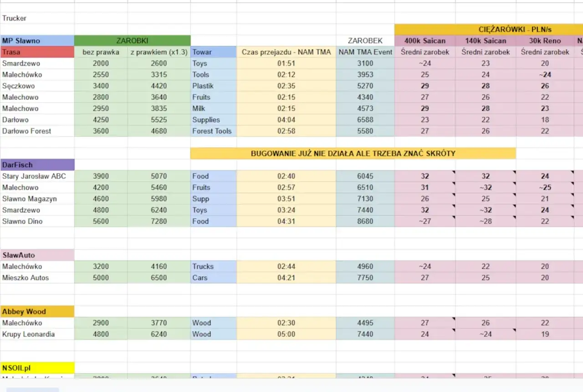The width and height of the screenshot is (583, 392).
Task: Click the pink SławAuto section header
Action: 37,255
